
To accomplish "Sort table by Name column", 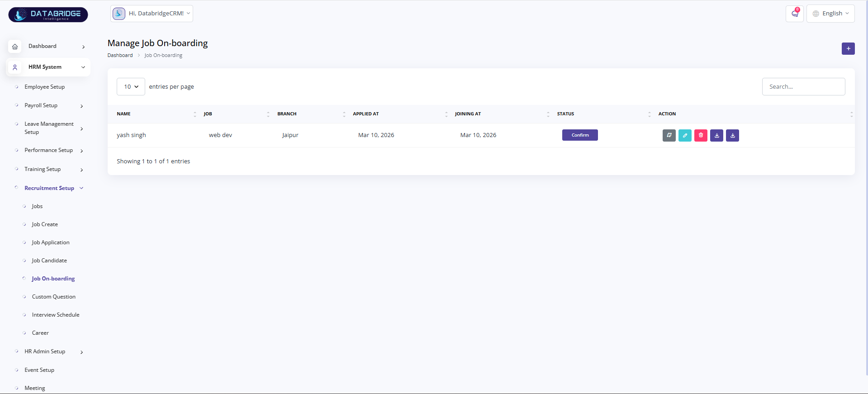I will 153,114.
